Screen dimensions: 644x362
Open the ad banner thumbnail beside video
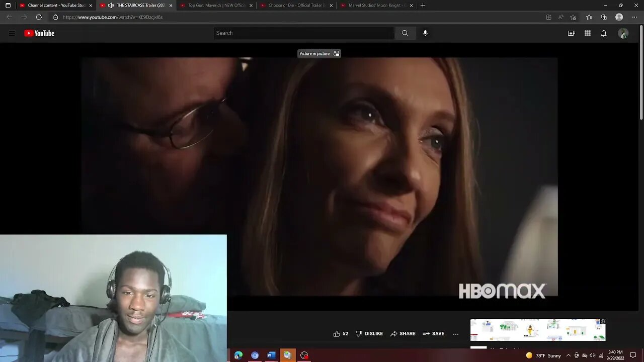coord(538,330)
